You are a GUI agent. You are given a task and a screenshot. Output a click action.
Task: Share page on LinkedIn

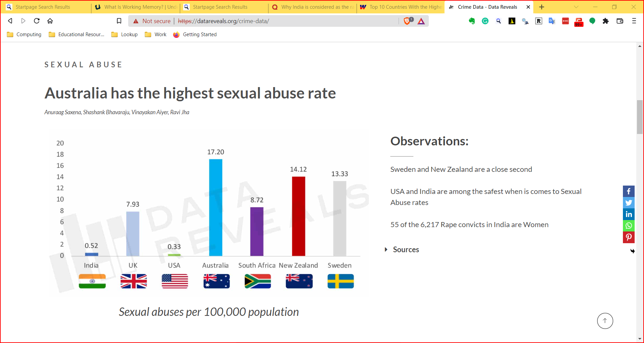point(629,214)
